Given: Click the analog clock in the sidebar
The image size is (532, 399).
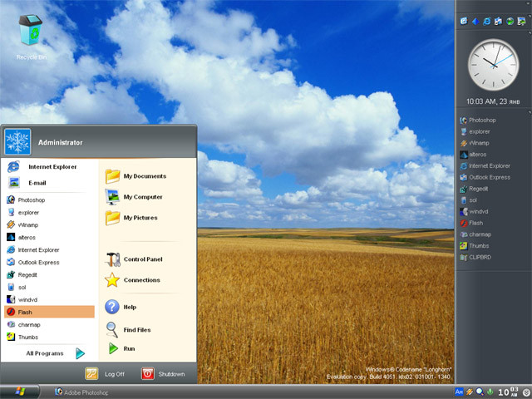Looking at the screenshot, I should click(493, 65).
